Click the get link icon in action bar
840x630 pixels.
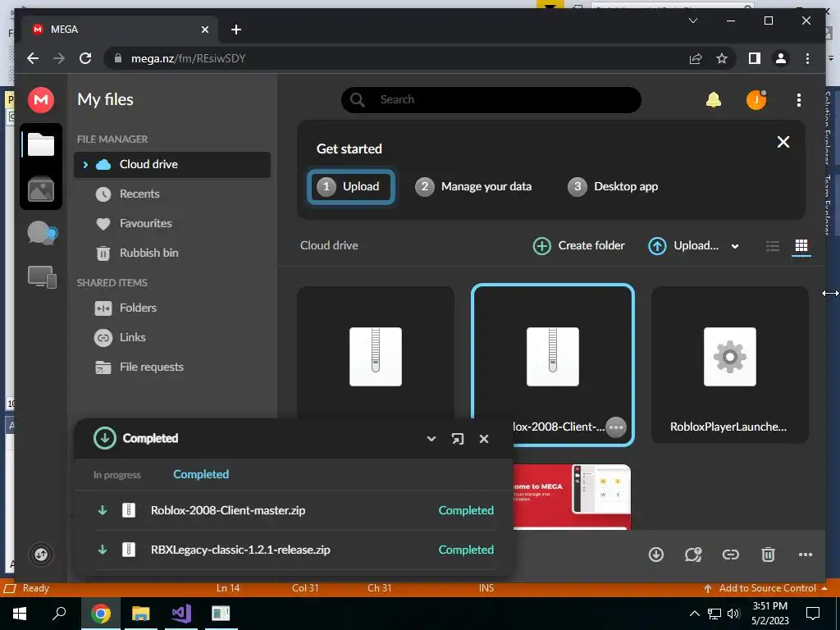tap(731, 555)
